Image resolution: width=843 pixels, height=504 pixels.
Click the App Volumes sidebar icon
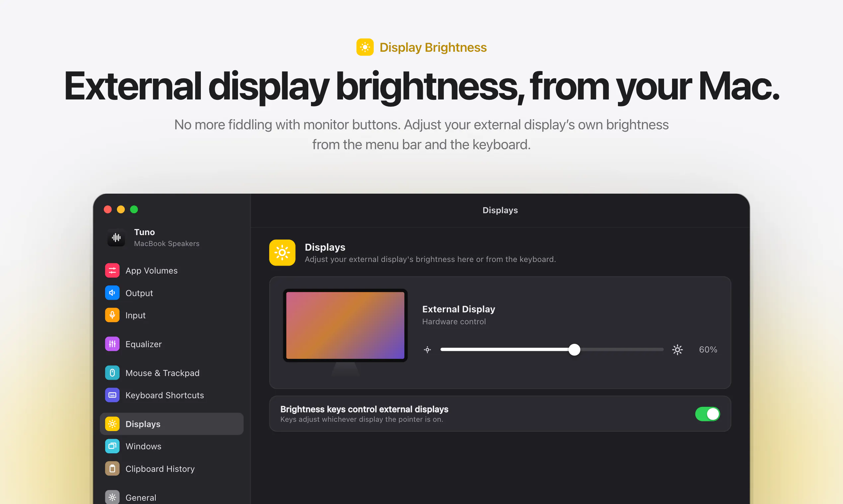tap(112, 270)
